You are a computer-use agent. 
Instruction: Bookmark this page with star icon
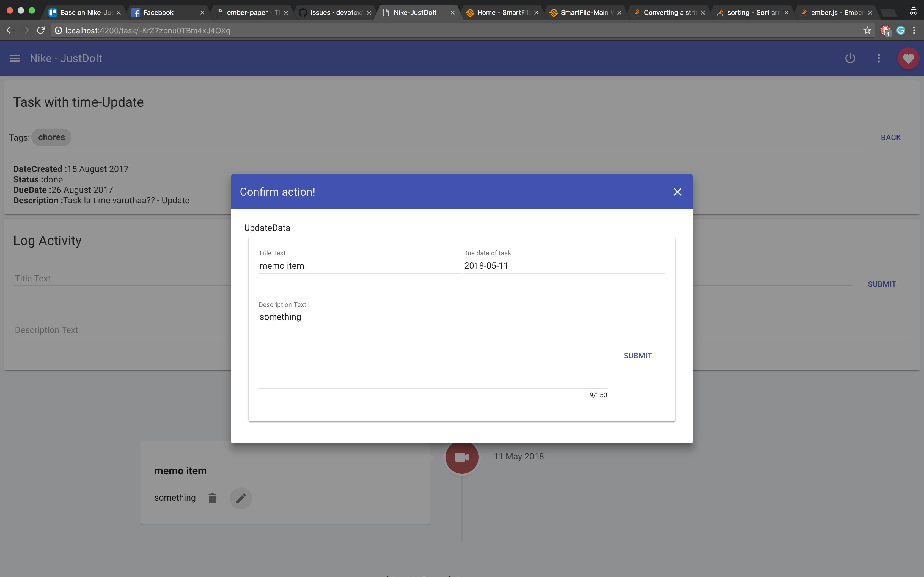pos(867,30)
